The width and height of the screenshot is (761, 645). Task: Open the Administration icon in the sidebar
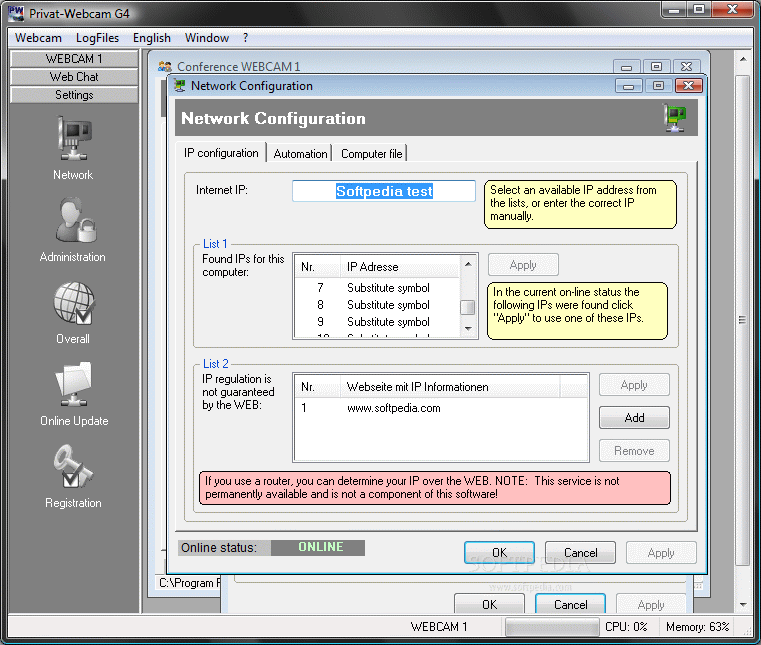[x=75, y=220]
